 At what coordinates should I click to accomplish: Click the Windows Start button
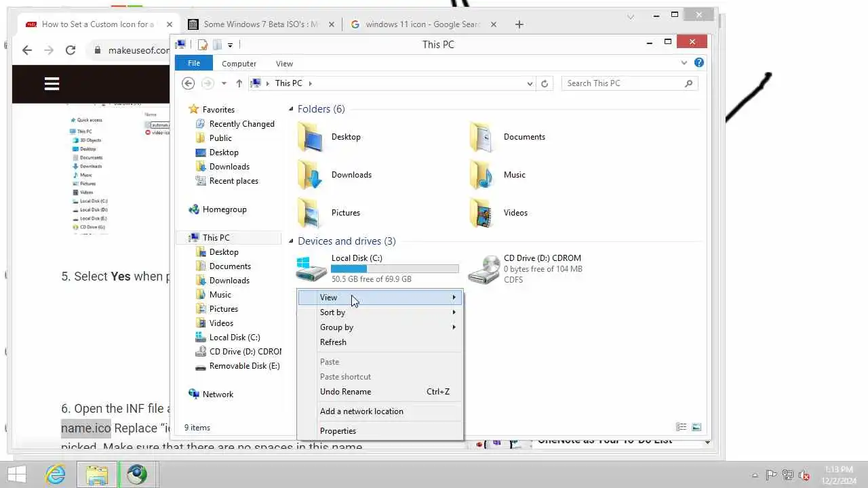[16, 474]
